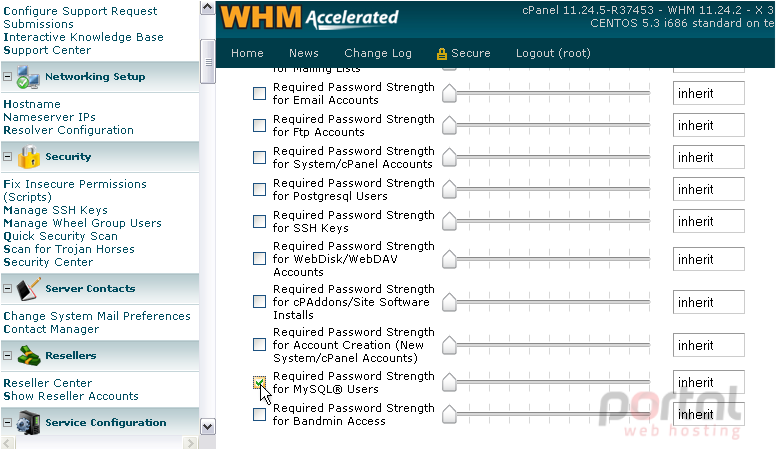776x450 pixels.
Task: Open Configure Support Request Submissions link
Action: (x=80, y=17)
